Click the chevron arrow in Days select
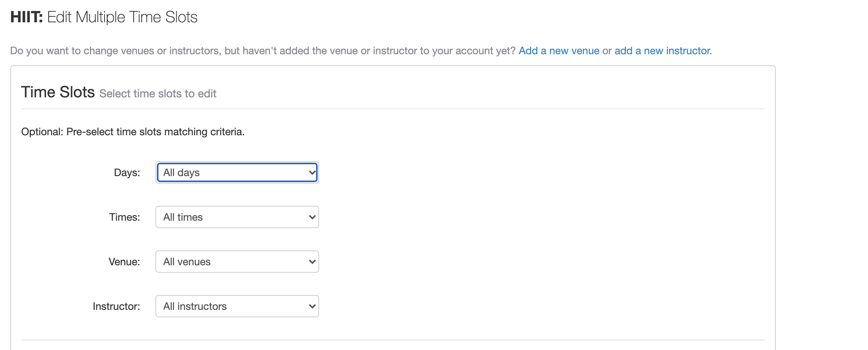Image resolution: width=868 pixels, height=350 pixels. (312, 172)
